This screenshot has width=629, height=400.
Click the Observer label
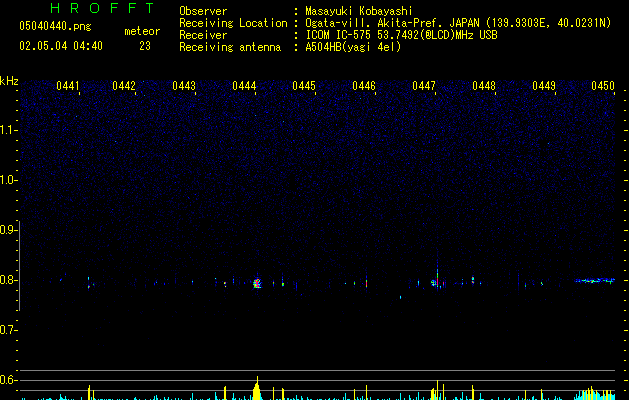[203, 11]
